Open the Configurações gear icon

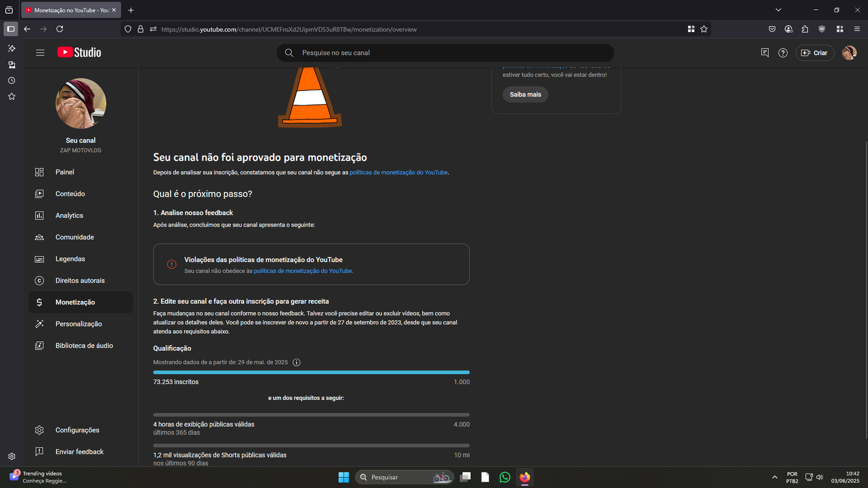(x=40, y=430)
